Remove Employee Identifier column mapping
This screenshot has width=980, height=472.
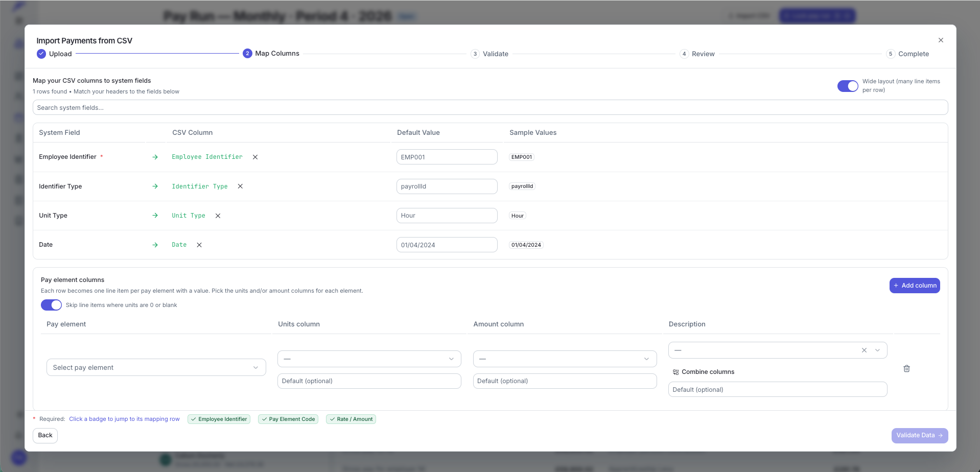pos(255,157)
